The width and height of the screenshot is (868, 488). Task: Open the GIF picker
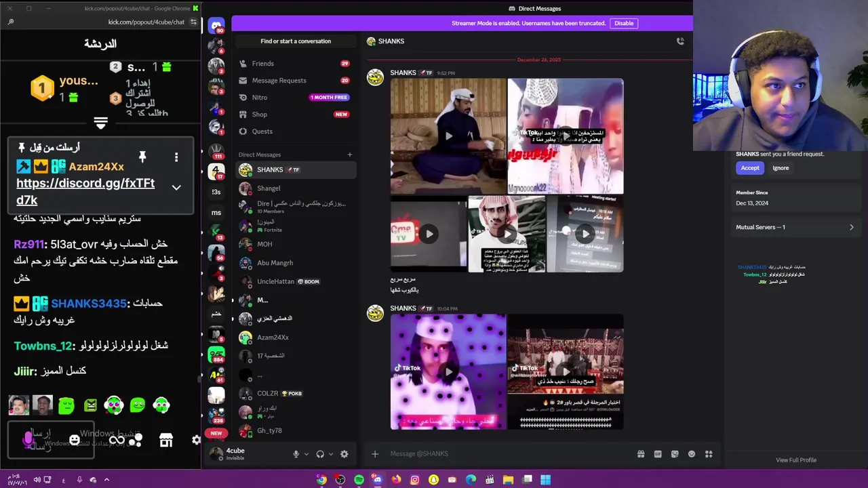pos(658,454)
